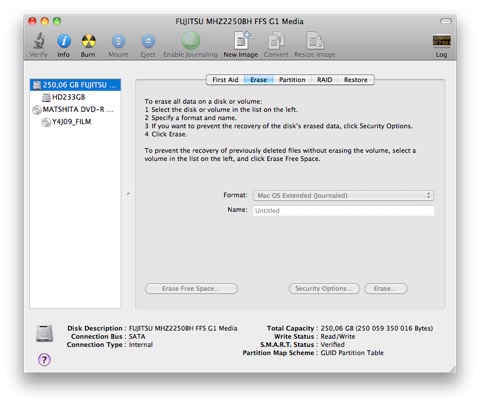Screen dimensions: 480x405
Task: Switch to the Erase tab
Action: tap(259, 80)
